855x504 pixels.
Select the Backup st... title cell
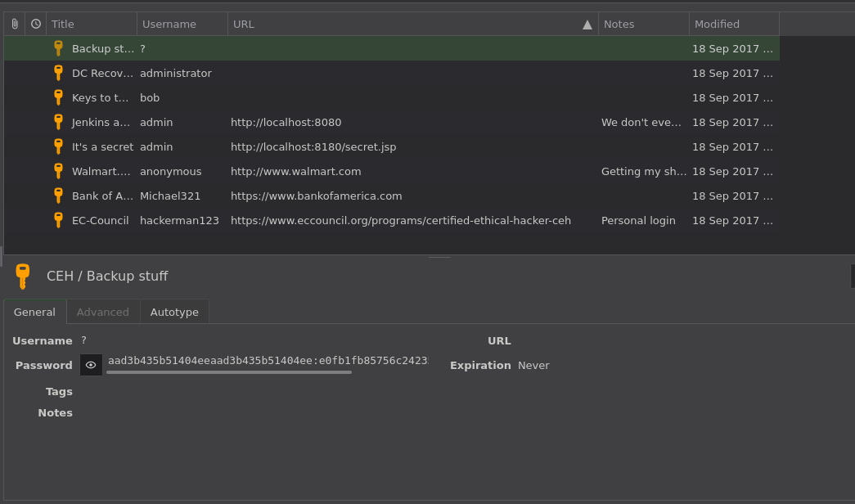point(103,48)
